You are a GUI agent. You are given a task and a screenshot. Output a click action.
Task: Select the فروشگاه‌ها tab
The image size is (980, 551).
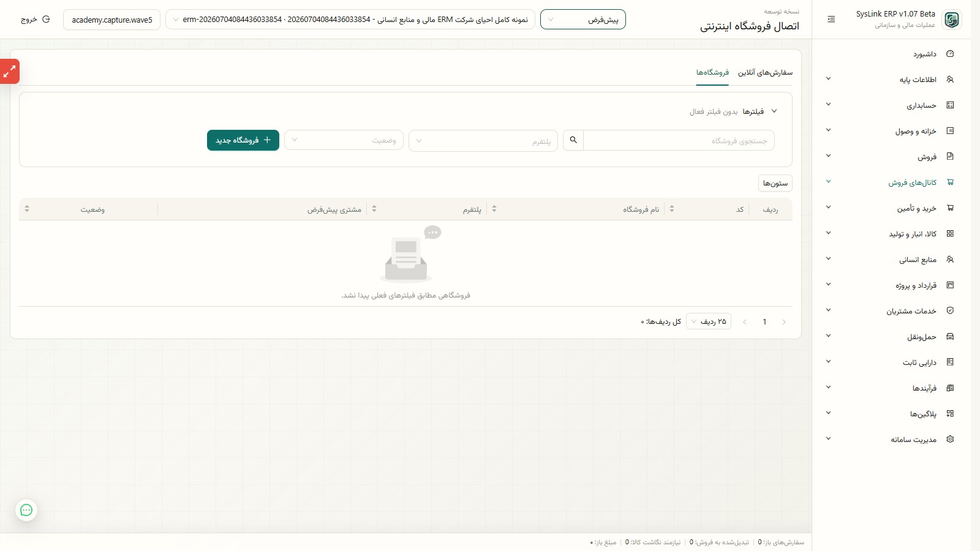point(712,73)
